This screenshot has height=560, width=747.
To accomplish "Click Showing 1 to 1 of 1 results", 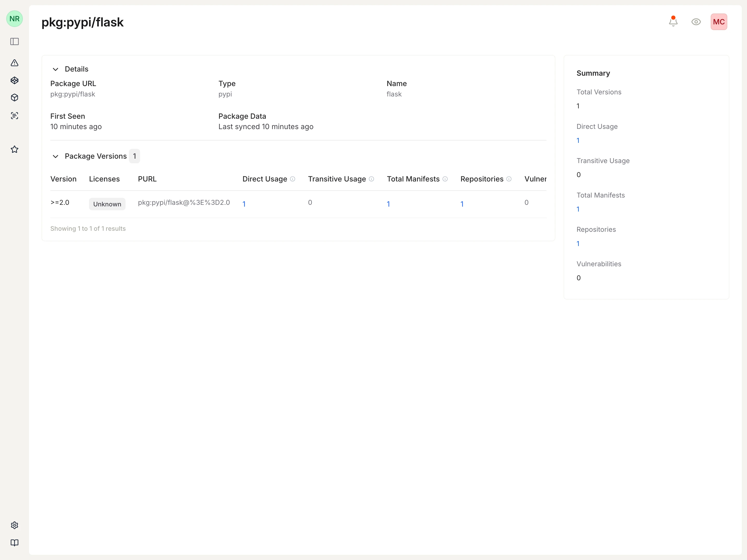I will [88, 228].
